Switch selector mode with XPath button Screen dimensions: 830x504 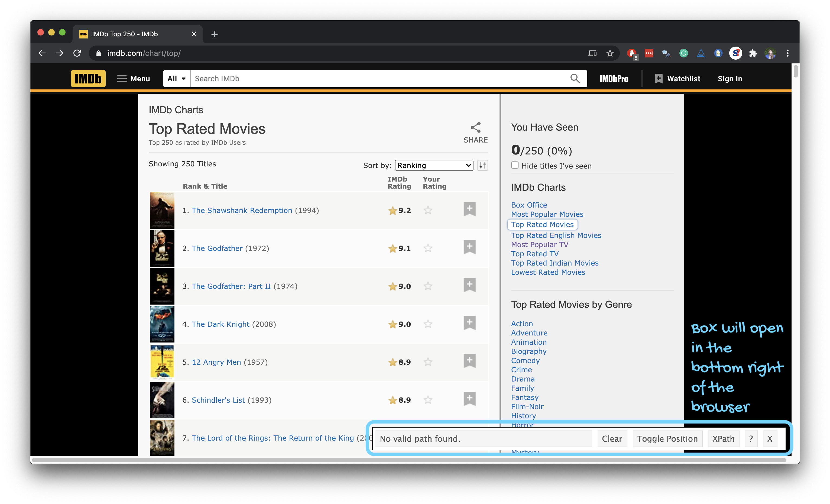click(x=723, y=438)
